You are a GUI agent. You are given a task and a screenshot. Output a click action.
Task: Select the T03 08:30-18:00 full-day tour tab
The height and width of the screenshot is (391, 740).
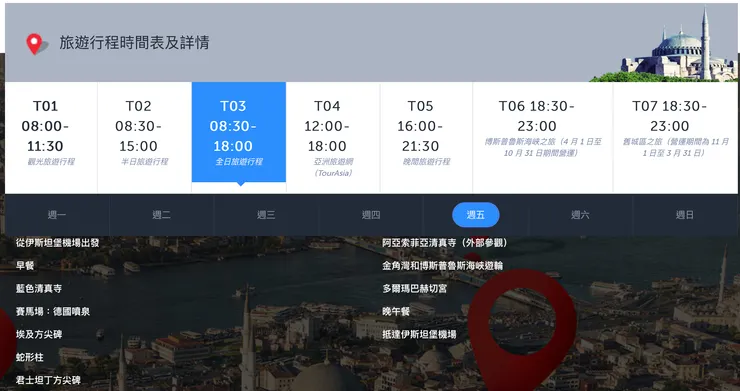(x=239, y=132)
